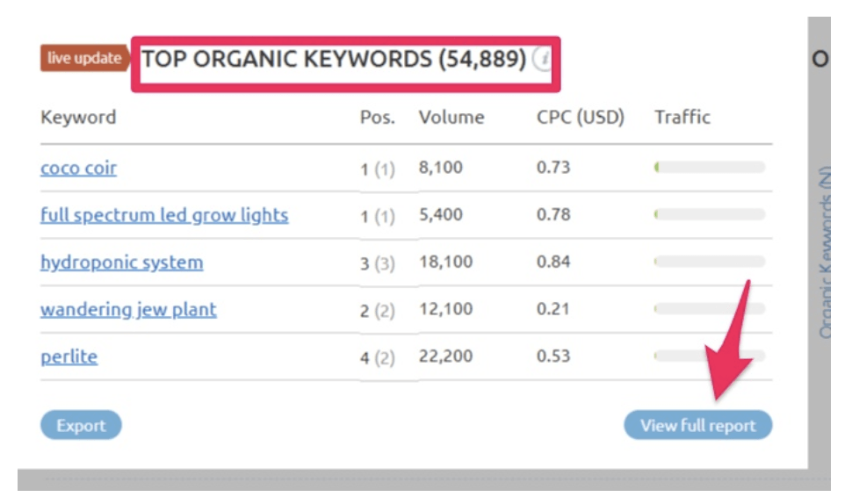
Task: Click the traffic bar for coco coir
Action: (710, 168)
